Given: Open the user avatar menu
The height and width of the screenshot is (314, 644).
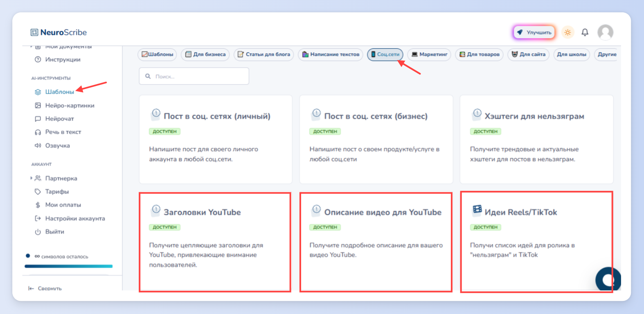Looking at the screenshot, I should point(605,32).
